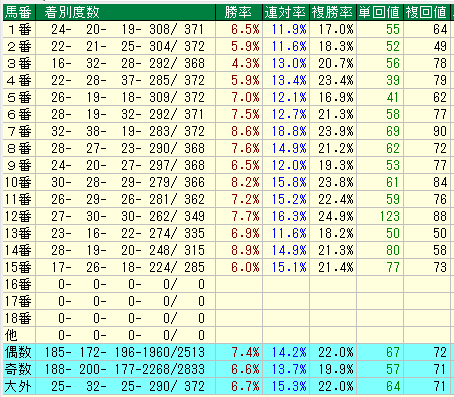454x397 pixels.
Task: Sort by the 連対率 column header
Action: pyautogui.click(x=286, y=12)
